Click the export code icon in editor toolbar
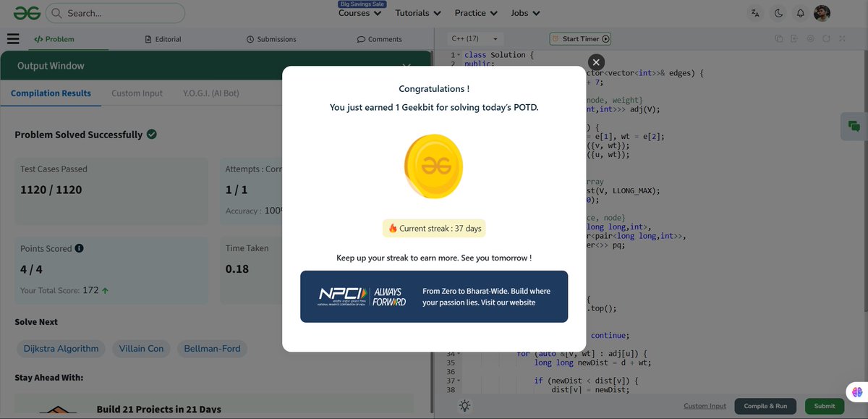Screen dimensions: 868x419 794,39
